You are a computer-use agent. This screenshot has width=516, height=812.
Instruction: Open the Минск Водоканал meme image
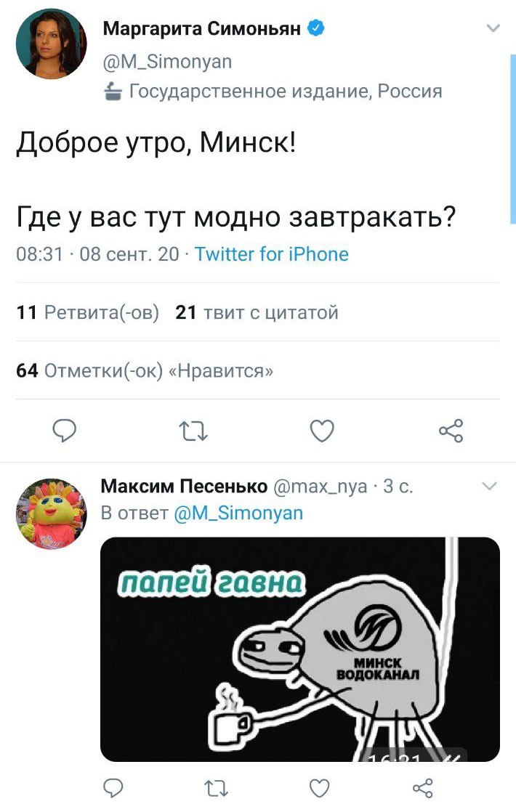[300, 649]
